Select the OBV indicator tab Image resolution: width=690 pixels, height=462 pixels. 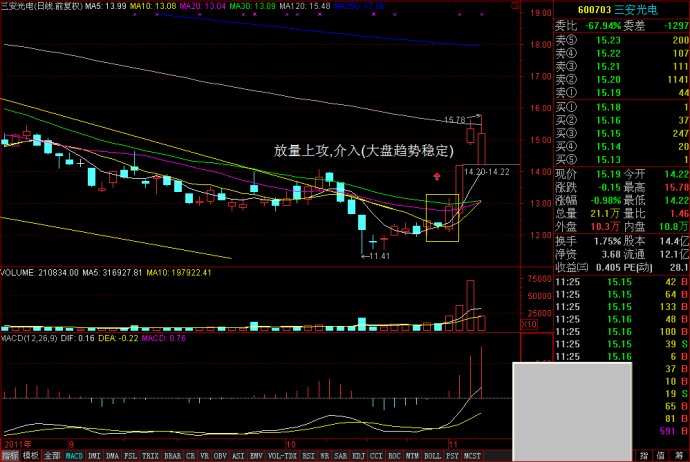point(220,456)
